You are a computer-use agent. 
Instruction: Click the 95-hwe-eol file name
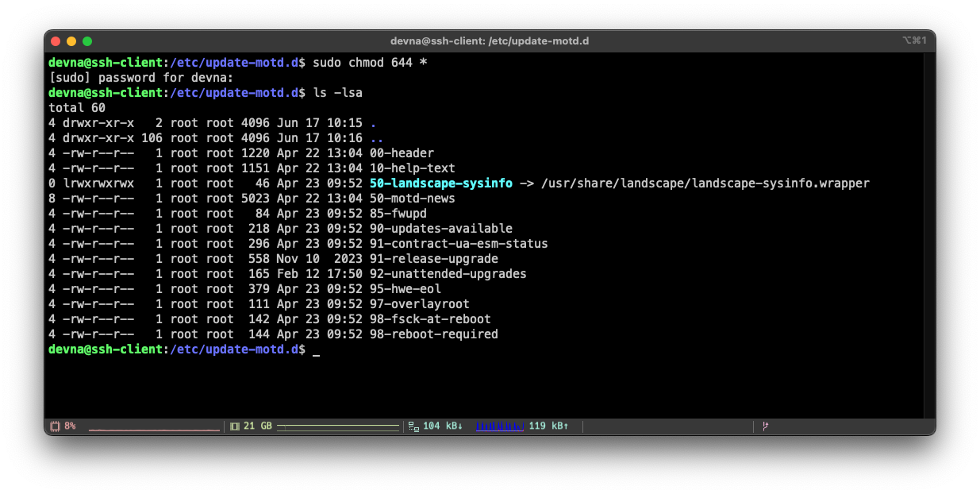[405, 289]
